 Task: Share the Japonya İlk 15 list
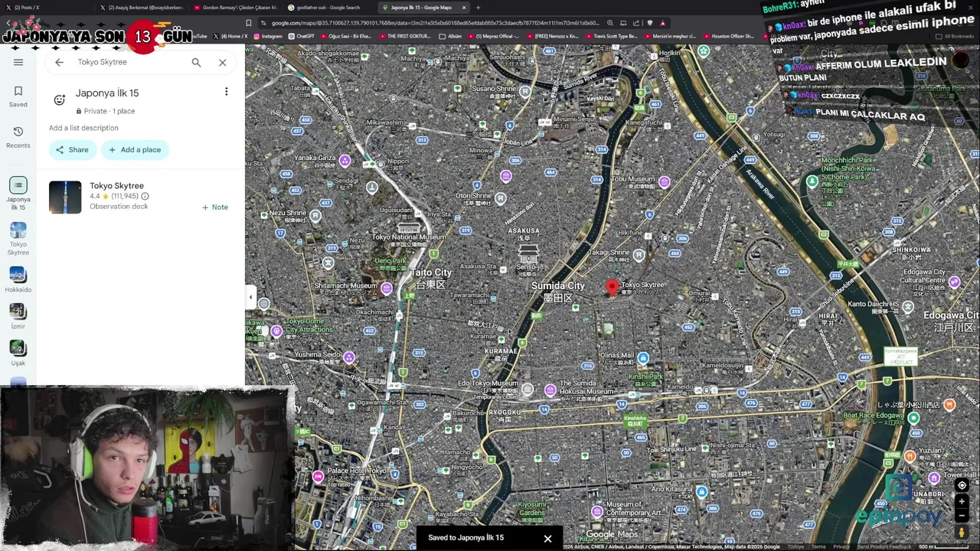tap(72, 150)
